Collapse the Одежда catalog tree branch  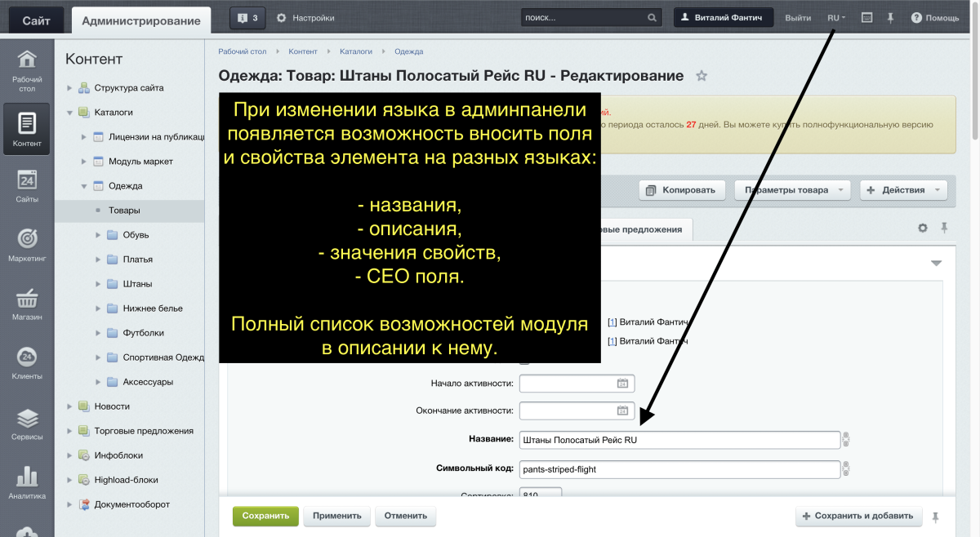pyautogui.click(x=83, y=185)
